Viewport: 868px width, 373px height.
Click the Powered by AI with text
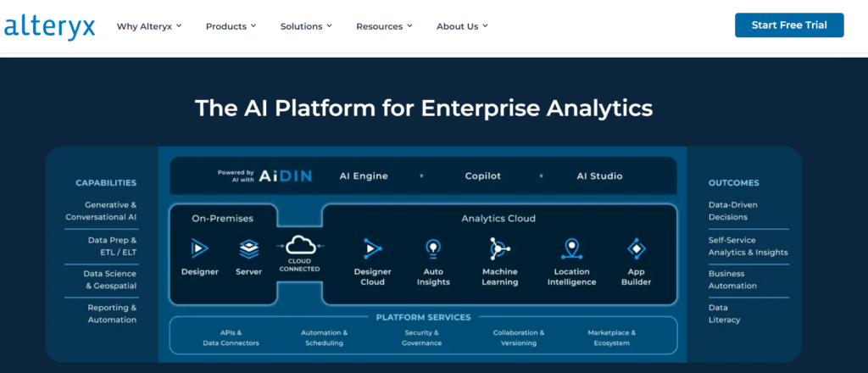coord(236,175)
